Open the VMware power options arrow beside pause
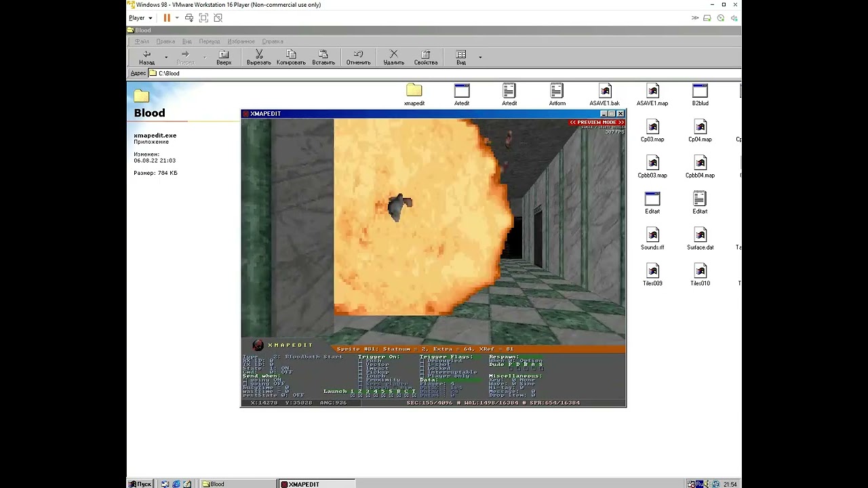 [x=177, y=18]
